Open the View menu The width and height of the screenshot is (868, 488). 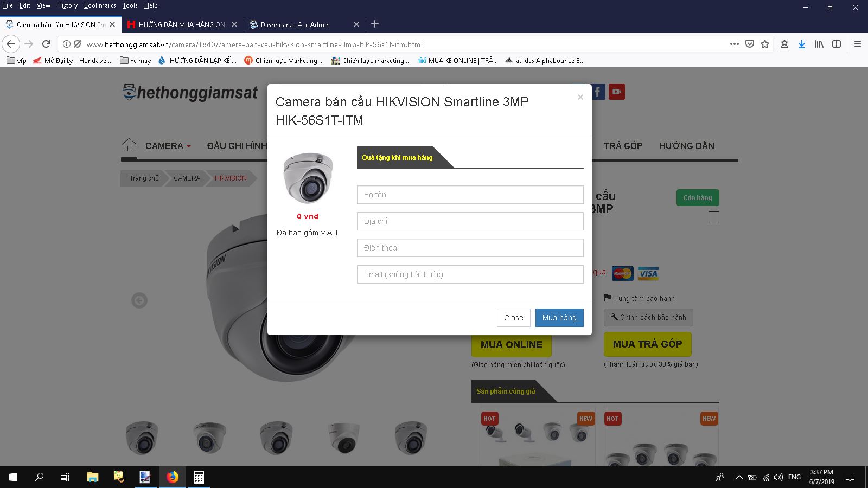coord(43,5)
